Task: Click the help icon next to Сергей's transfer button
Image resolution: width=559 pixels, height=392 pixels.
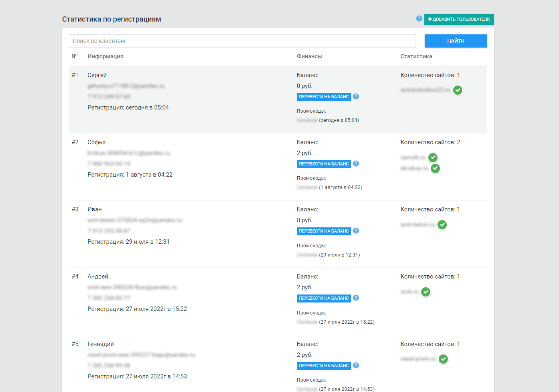Action: (356, 96)
